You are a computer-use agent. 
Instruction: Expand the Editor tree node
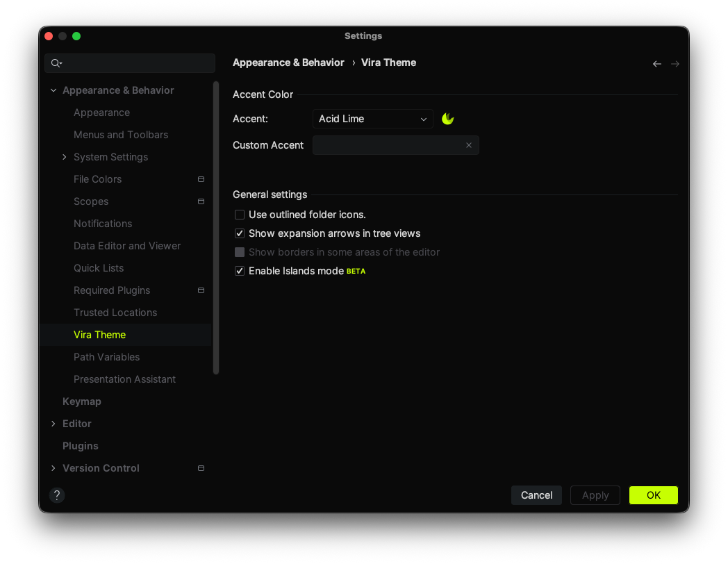[53, 424]
